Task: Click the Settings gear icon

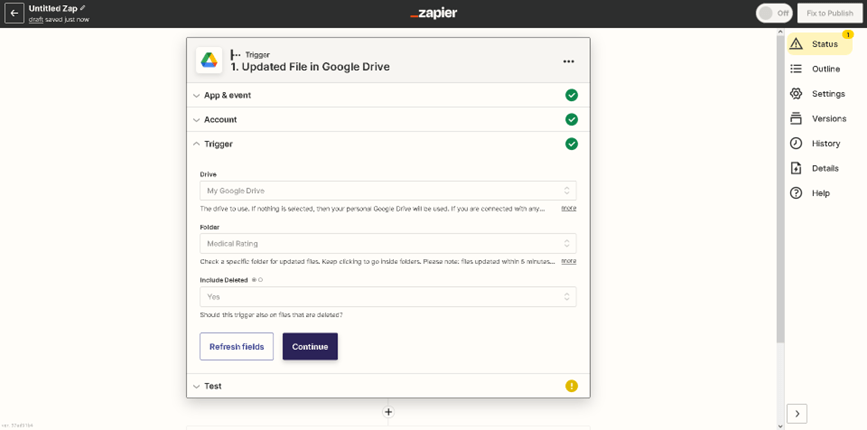Action: coord(796,93)
